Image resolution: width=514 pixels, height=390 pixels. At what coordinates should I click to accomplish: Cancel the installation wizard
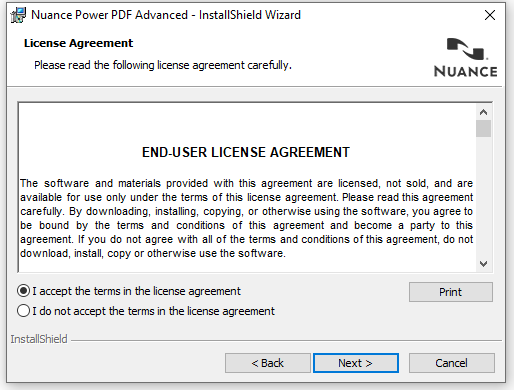[452, 363]
